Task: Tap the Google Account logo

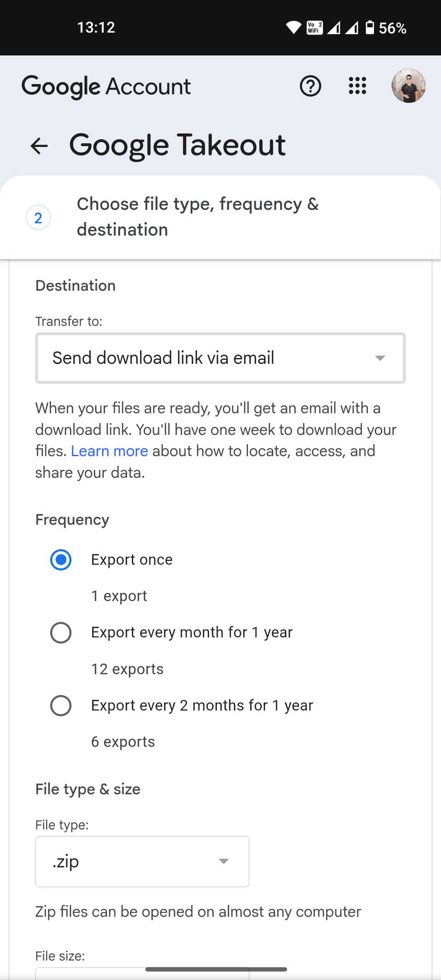Action: coord(106,87)
